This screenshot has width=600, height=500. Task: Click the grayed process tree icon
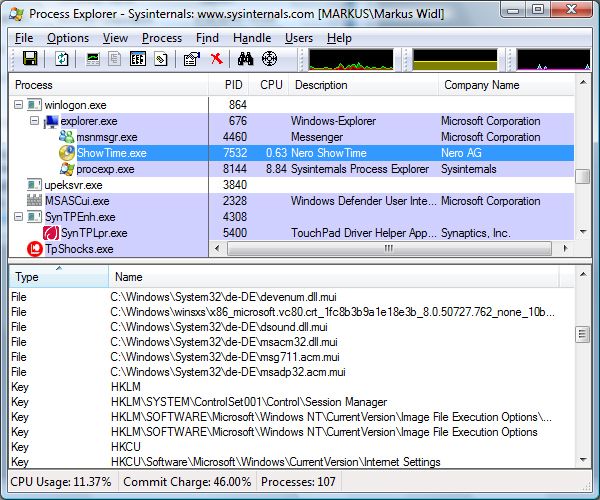pos(114,59)
